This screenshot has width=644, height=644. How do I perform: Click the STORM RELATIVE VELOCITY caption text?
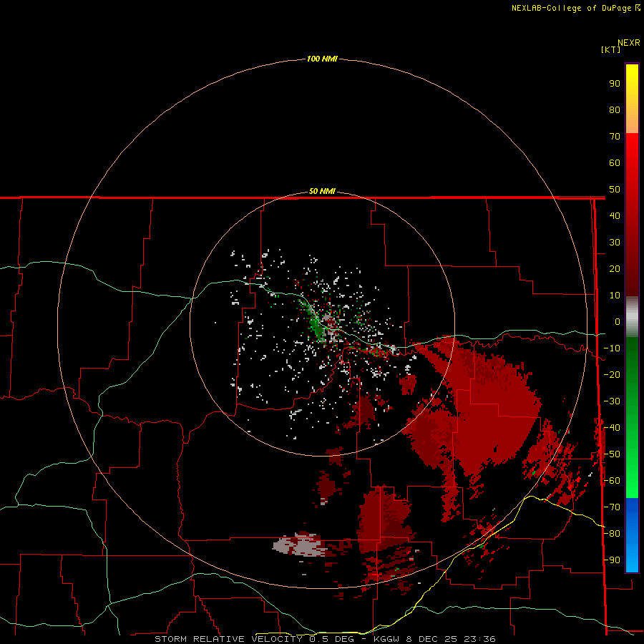[325, 639]
